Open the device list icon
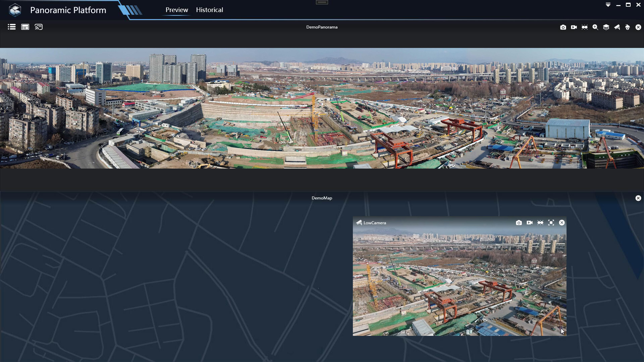 tap(12, 27)
